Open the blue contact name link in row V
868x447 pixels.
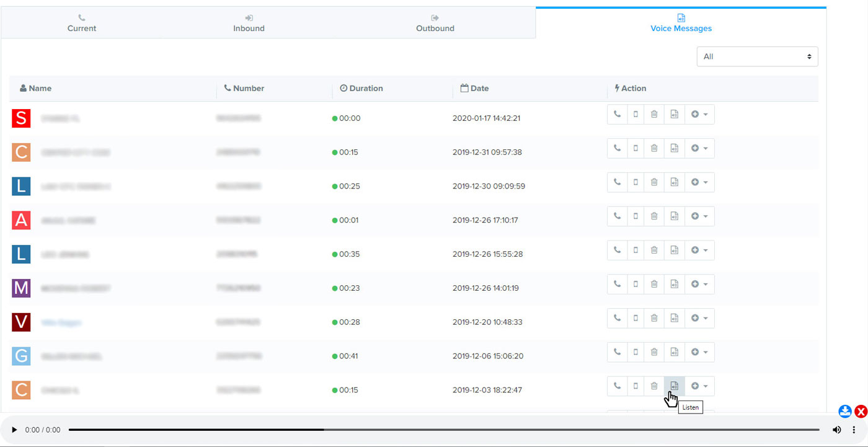coord(61,322)
